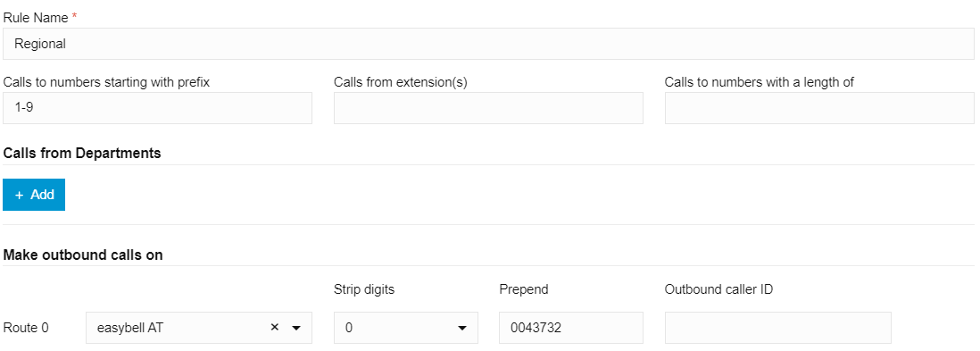The width and height of the screenshot is (980, 351).
Task: Click the Calls from Departments heading
Action: 82,154
